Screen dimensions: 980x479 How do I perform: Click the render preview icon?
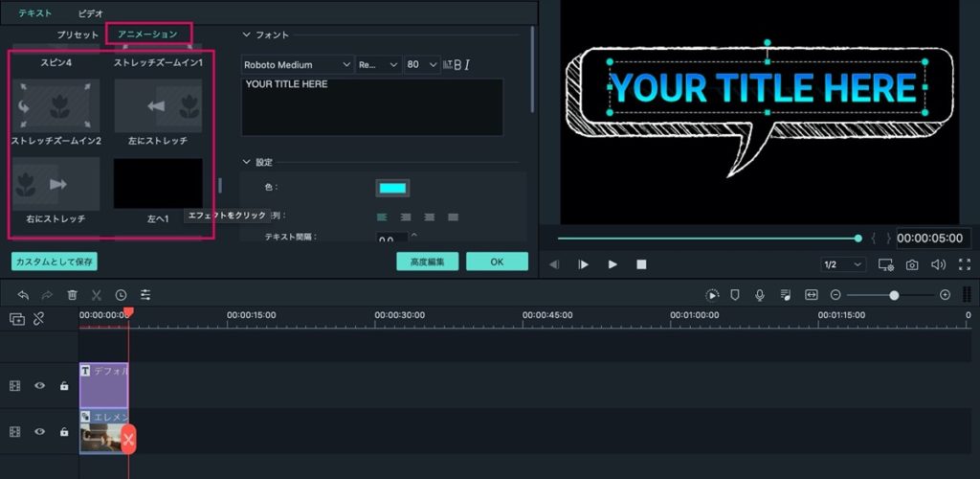coord(712,295)
